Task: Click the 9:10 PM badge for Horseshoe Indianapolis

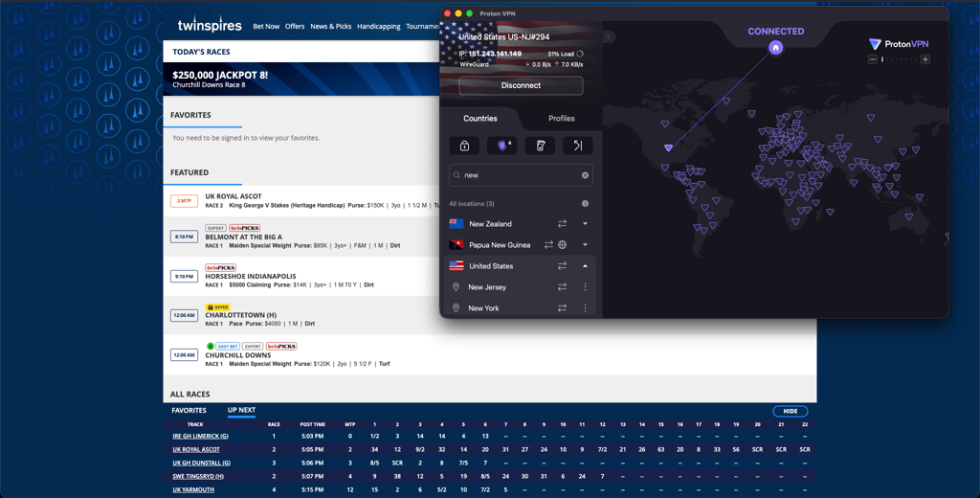Action: click(x=184, y=276)
